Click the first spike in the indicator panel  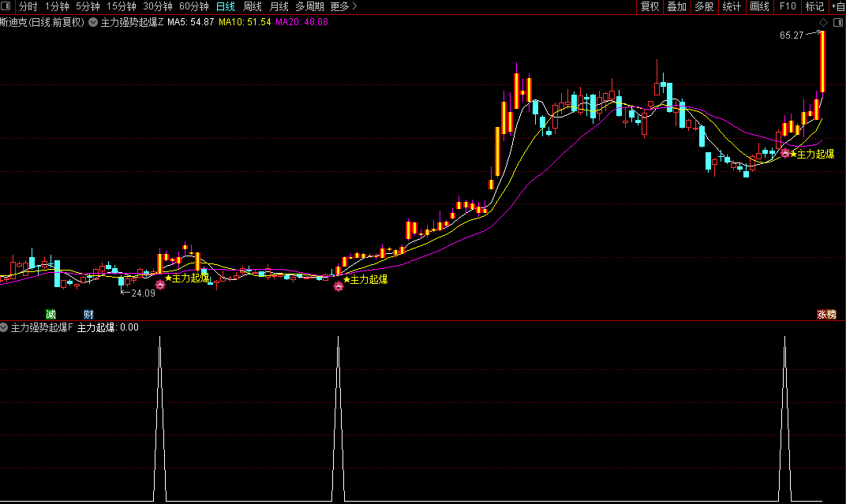159,418
